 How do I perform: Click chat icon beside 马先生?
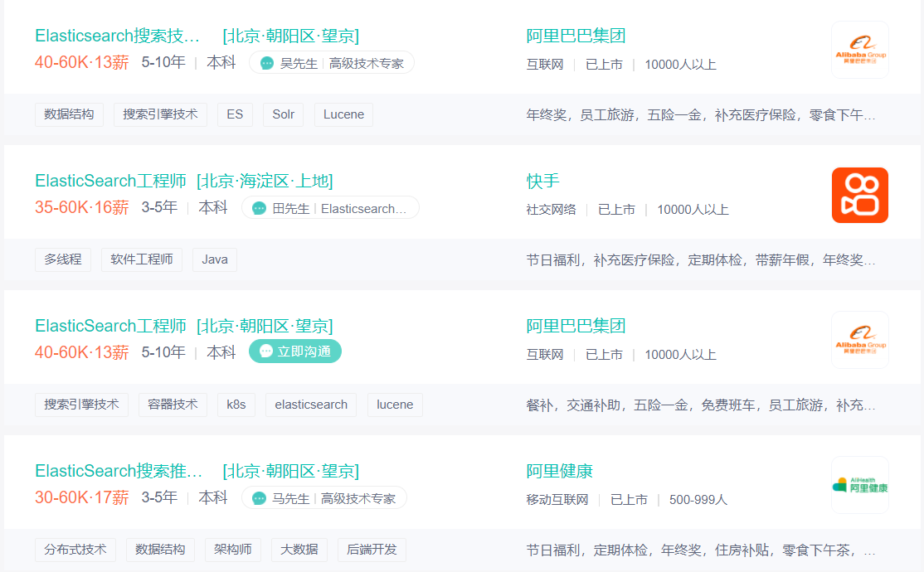point(260,498)
